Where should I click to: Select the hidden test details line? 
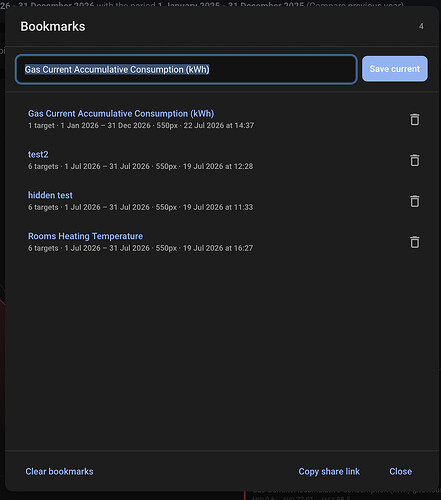(x=140, y=207)
